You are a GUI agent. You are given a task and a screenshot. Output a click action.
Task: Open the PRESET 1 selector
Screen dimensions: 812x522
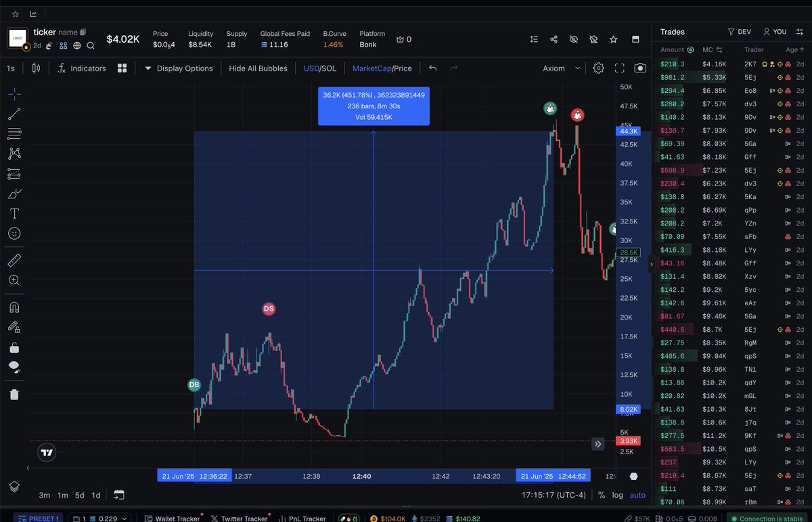(39, 518)
